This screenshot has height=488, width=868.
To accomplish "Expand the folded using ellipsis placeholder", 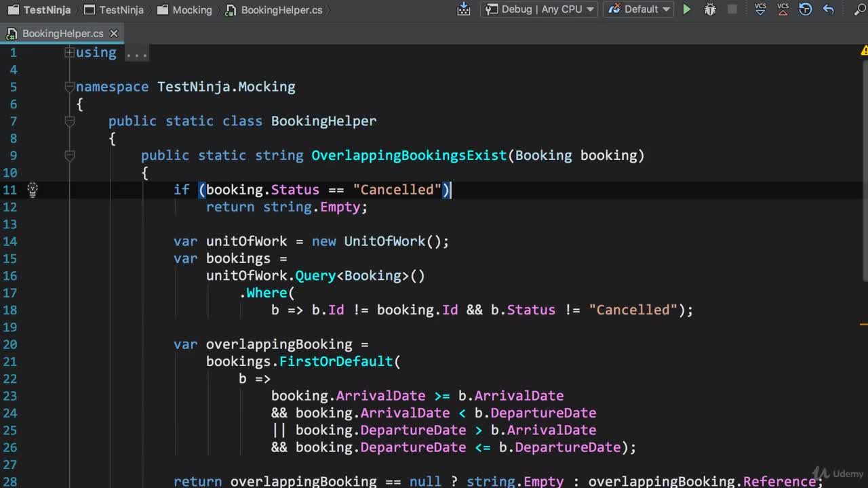I will coord(136,53).
